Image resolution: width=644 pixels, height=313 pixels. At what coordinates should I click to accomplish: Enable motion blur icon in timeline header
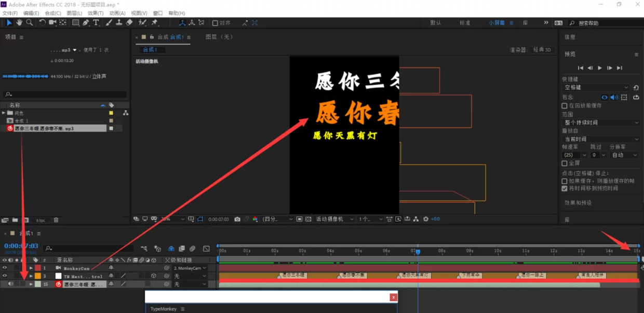[193, 249]
